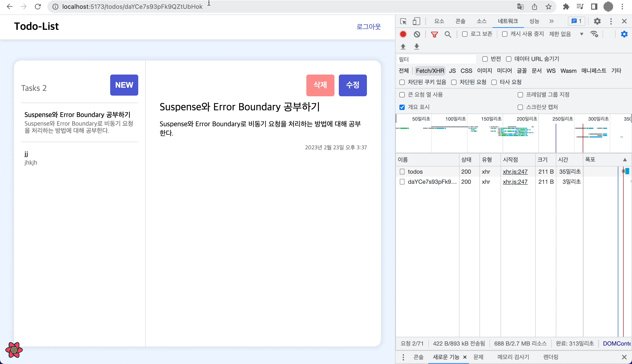Click the browser forward arrow
This screenshot has width=632, height=364.
coord(23,7)
